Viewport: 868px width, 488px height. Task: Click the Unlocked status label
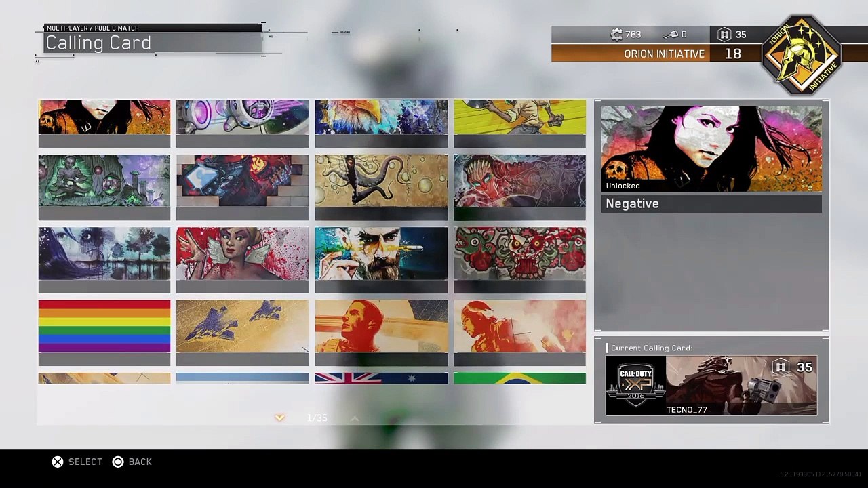click(623, 186)
